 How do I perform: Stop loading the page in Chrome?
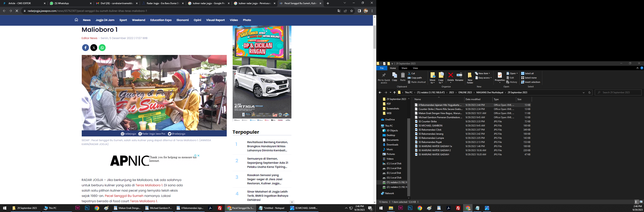coord(16,11)
